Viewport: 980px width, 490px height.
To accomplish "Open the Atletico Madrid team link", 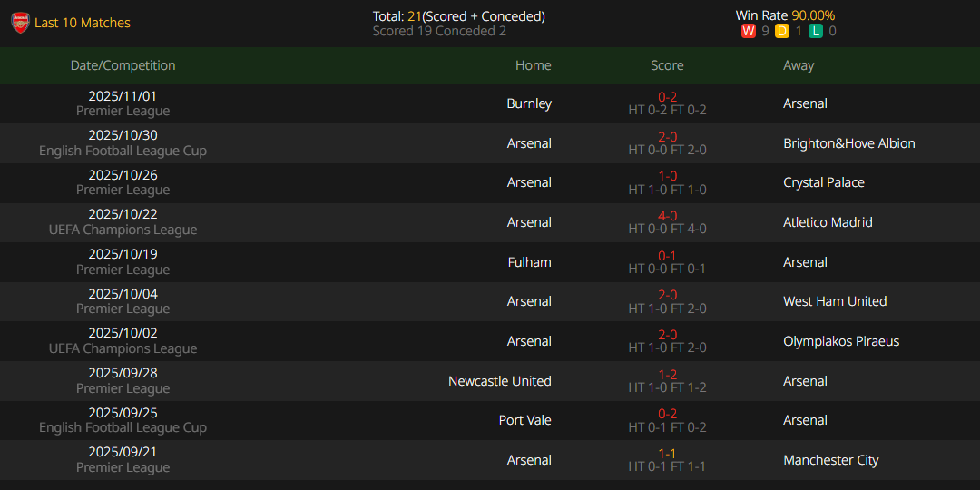I will (828, 222).
